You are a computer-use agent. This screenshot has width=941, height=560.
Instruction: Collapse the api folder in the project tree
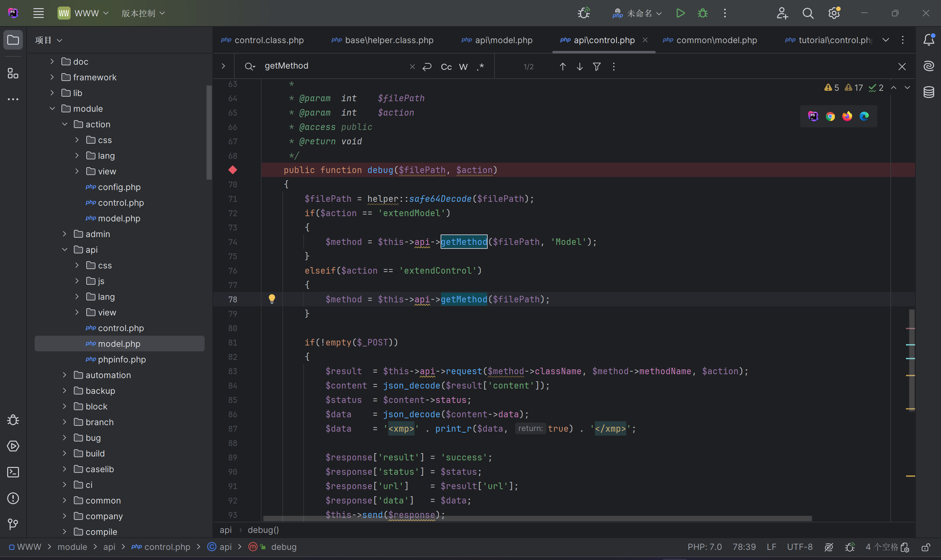click(x=65, y=250)
